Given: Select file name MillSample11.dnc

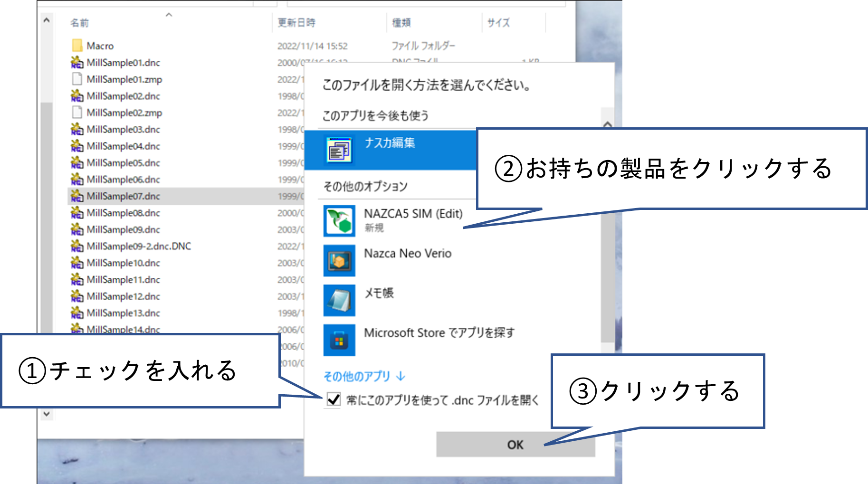Looking at the screenshot, I should [124, 279].
